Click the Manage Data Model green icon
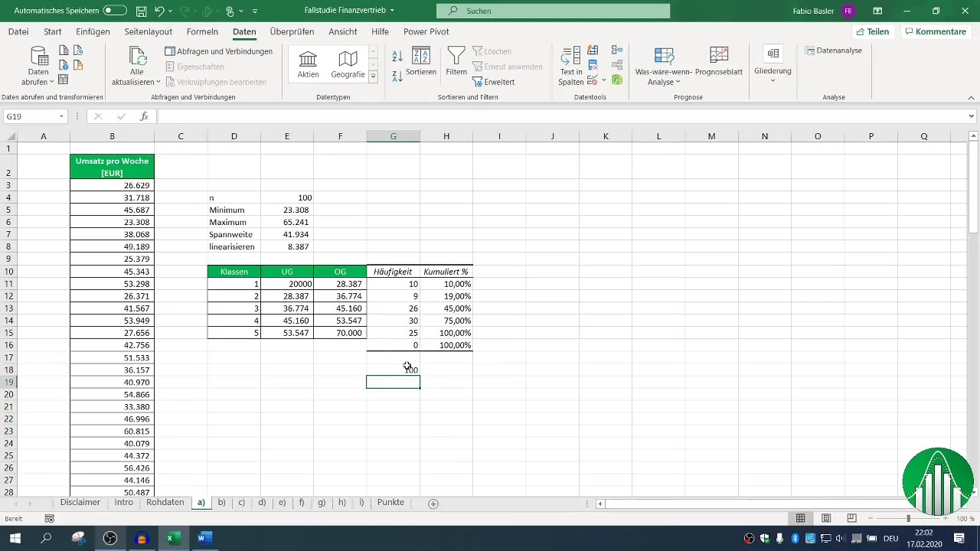Screen dimensions: 980x551 pos(617,80)
